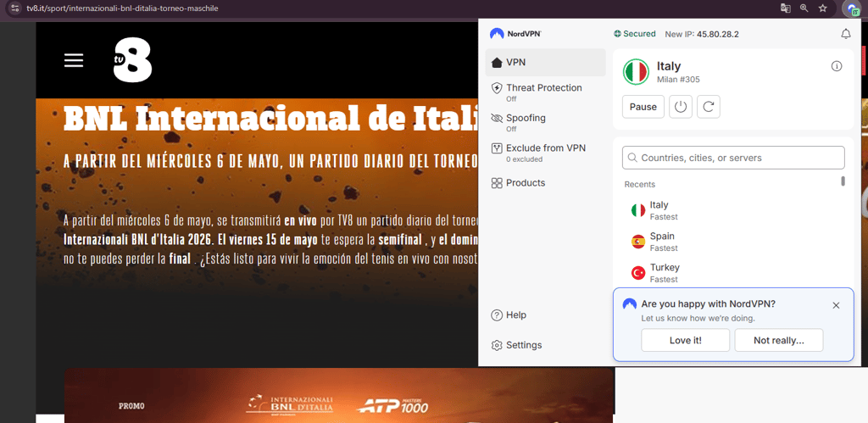Open the browser translate page icon
The image size is (868, 423).
(x=785, y=8)
